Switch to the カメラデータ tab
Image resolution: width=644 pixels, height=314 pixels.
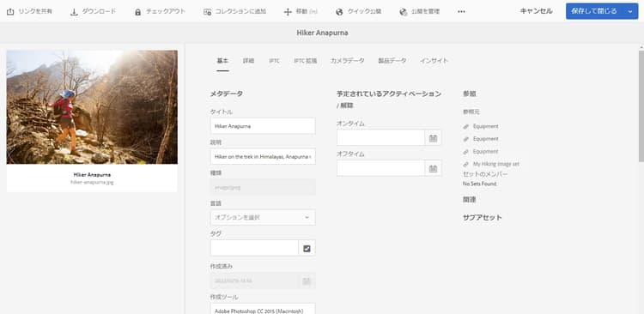click(347, 61)
